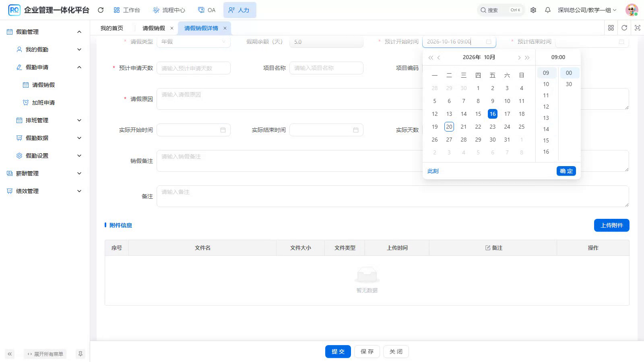Close the 请假销假 tab

pyautogui.click(x=172, y=28)
